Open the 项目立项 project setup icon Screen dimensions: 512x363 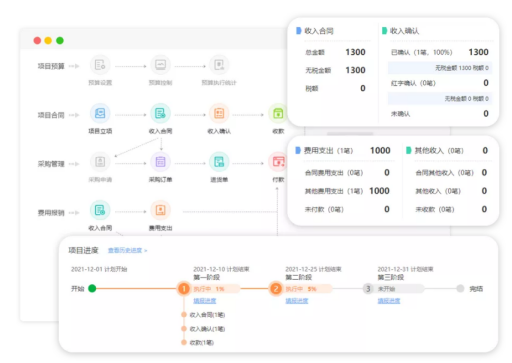[100, 113]
